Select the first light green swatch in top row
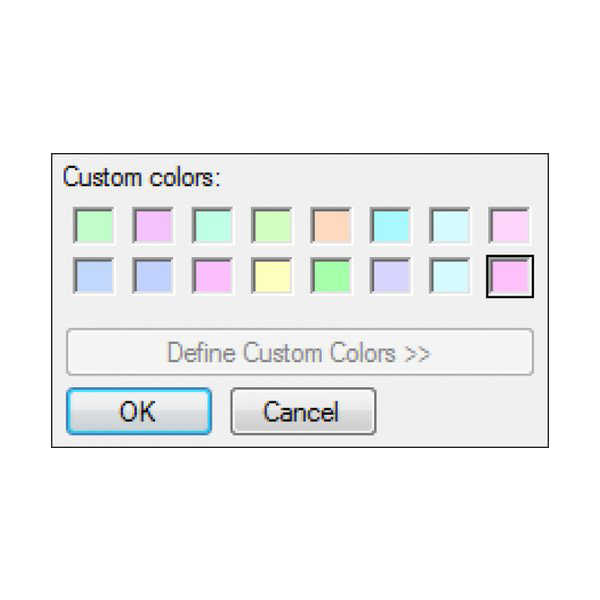The width and height of the screenshot is (600, 600). (93, 226)
